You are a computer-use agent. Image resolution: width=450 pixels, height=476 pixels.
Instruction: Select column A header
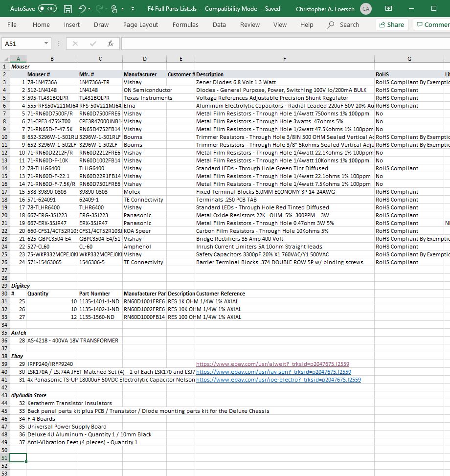click(18, 59)
